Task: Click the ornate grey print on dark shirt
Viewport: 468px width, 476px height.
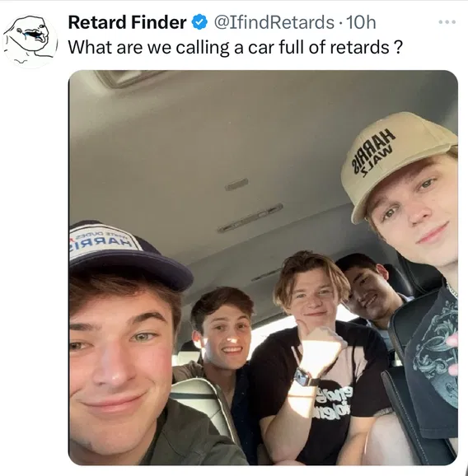Action: (x=438, y=352)
